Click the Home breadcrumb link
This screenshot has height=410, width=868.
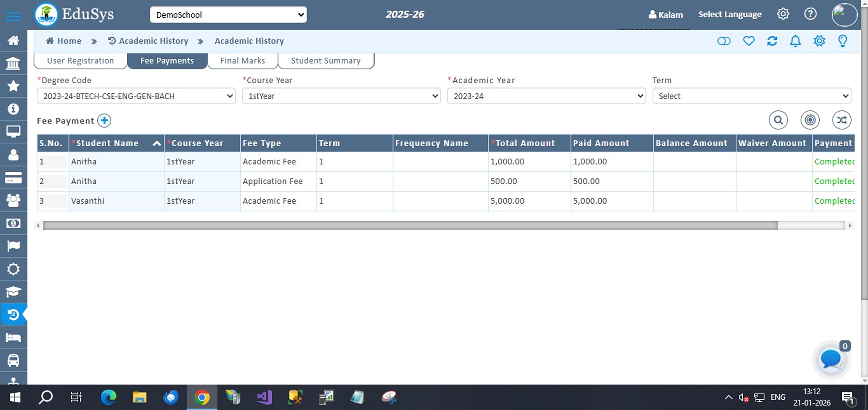click(64, 41)
